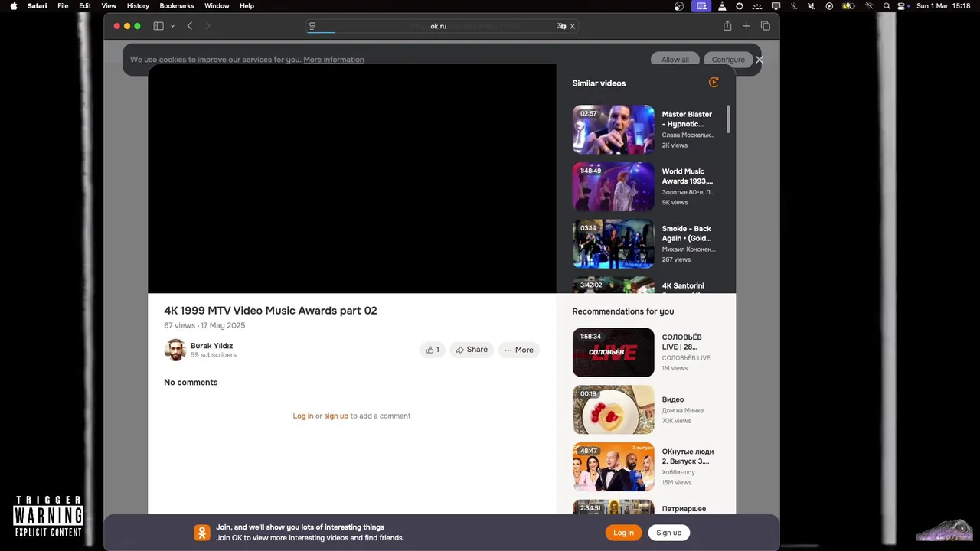Open the Smokie - Back Again video thumbnail
The width and height of the screenshot is (980, 551).
coord(613,244)
